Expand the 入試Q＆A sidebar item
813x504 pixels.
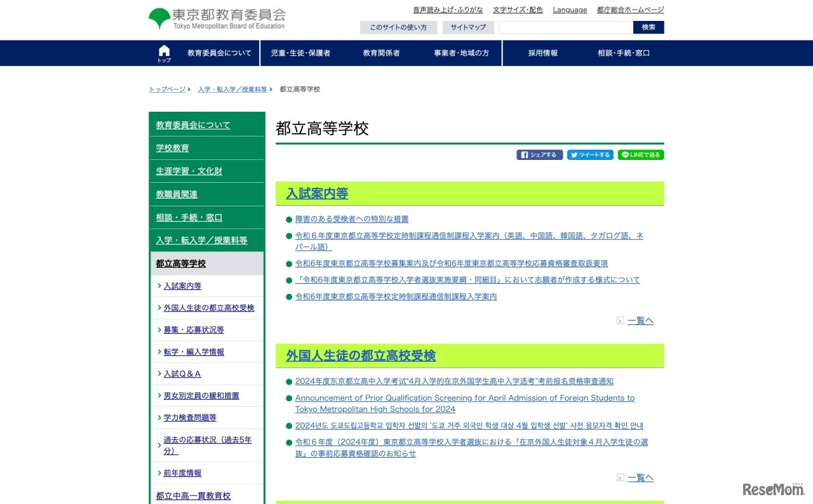(182, 374)
